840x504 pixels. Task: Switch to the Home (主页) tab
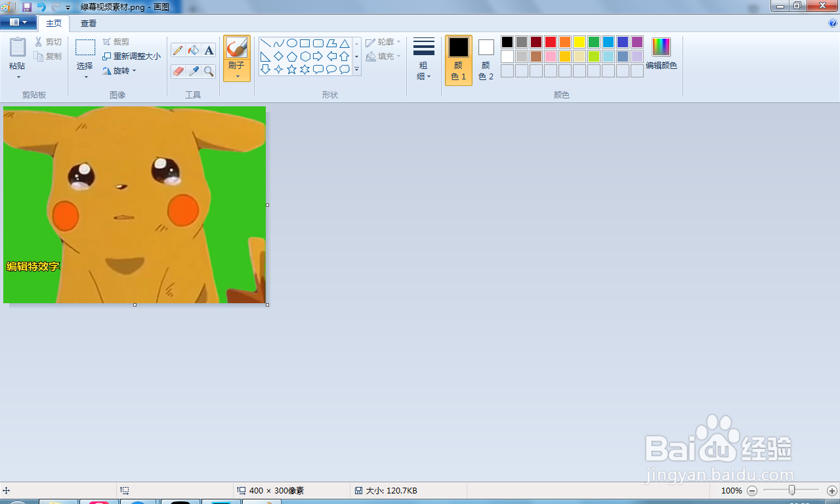[54, 23]
